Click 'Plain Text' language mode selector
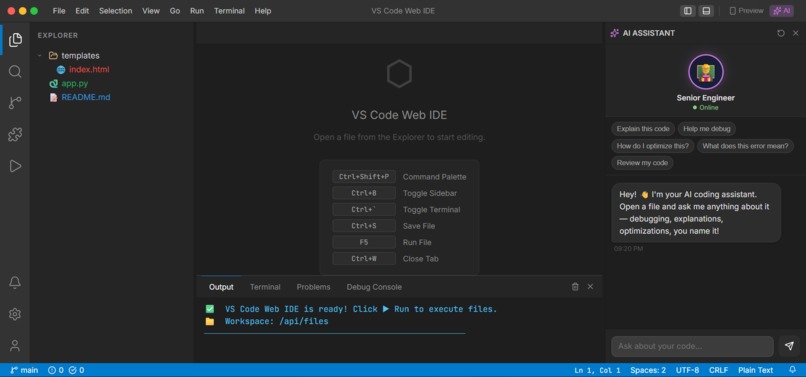 [756, 370]
